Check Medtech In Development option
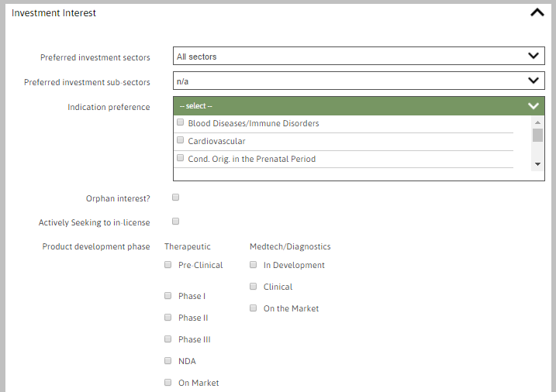556x392 pixels. 254,265
